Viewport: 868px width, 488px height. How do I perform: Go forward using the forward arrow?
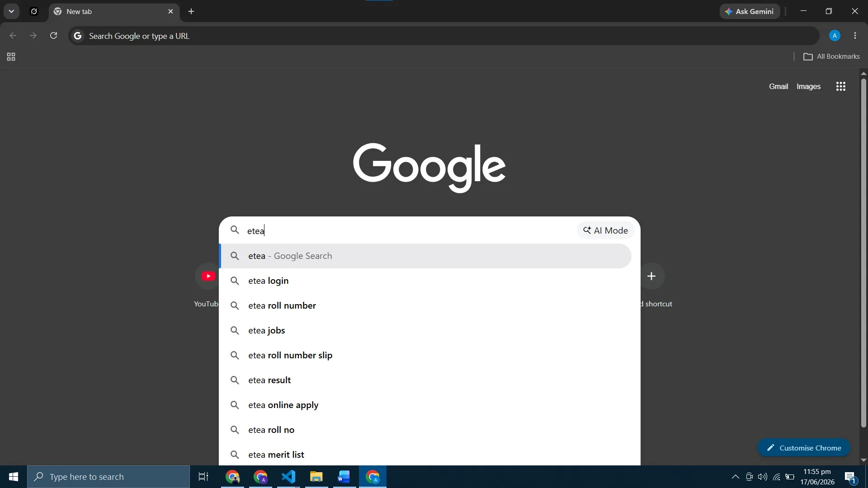[33, 36]
